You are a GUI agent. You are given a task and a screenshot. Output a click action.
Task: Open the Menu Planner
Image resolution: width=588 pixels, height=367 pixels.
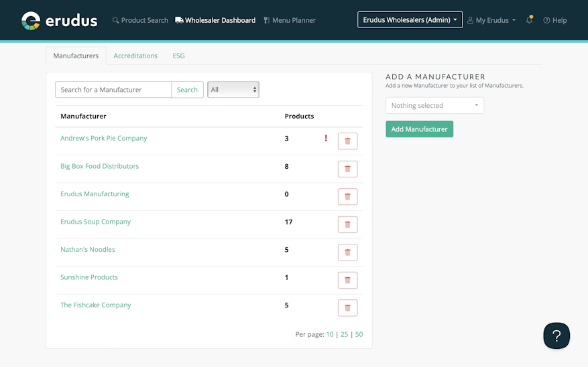pyautogui.click(x=290, y=20)
